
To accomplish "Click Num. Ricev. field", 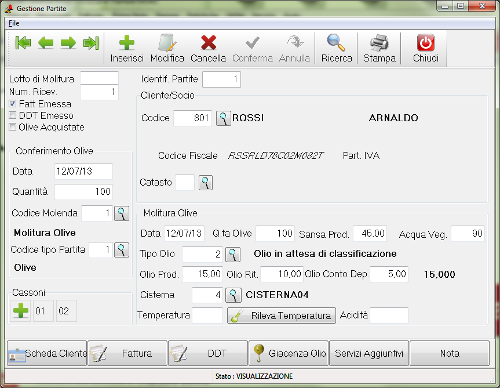I will (x=99, y=92).
